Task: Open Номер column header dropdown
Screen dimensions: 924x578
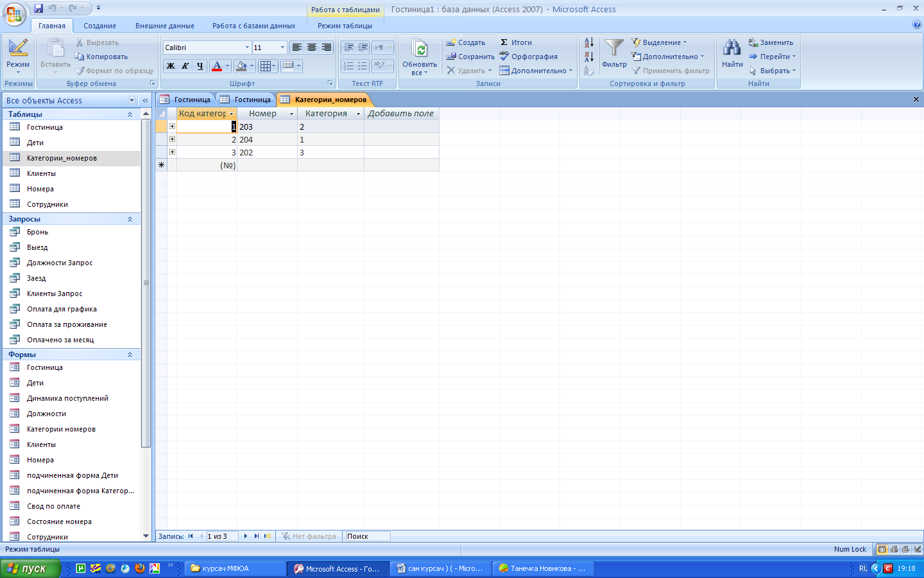Action: tap(291, 114)
